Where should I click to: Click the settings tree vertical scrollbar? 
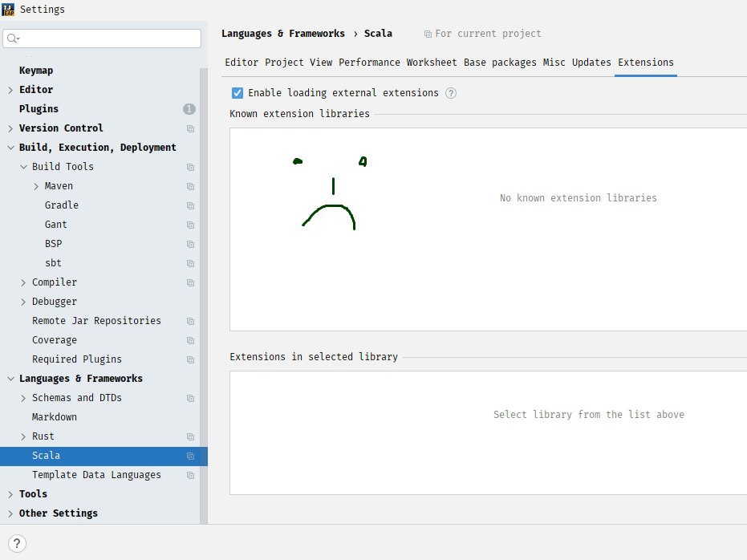[204, 295]
